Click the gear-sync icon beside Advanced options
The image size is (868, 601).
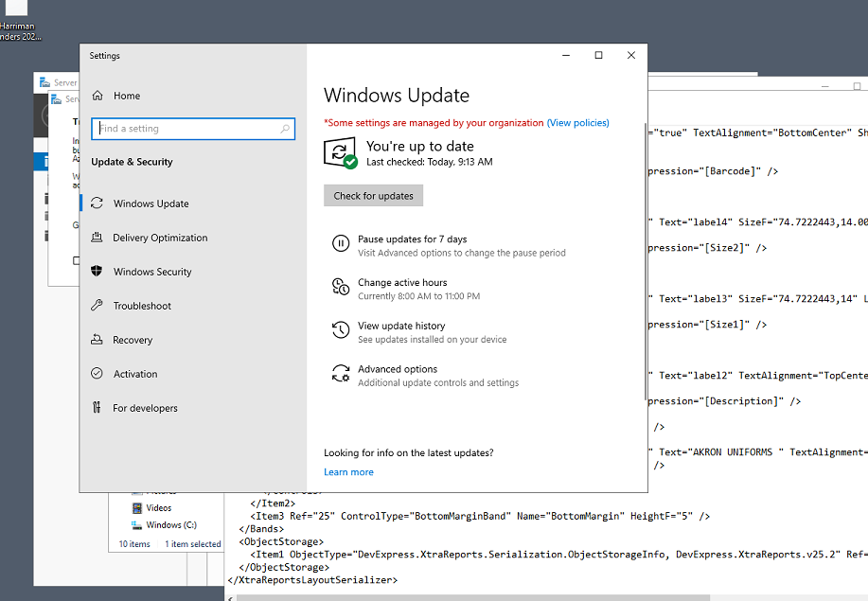[x=341, y=373]
